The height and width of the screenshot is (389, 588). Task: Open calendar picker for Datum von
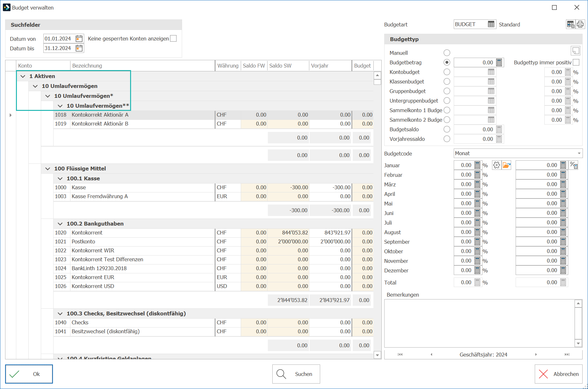click(79, 39)
